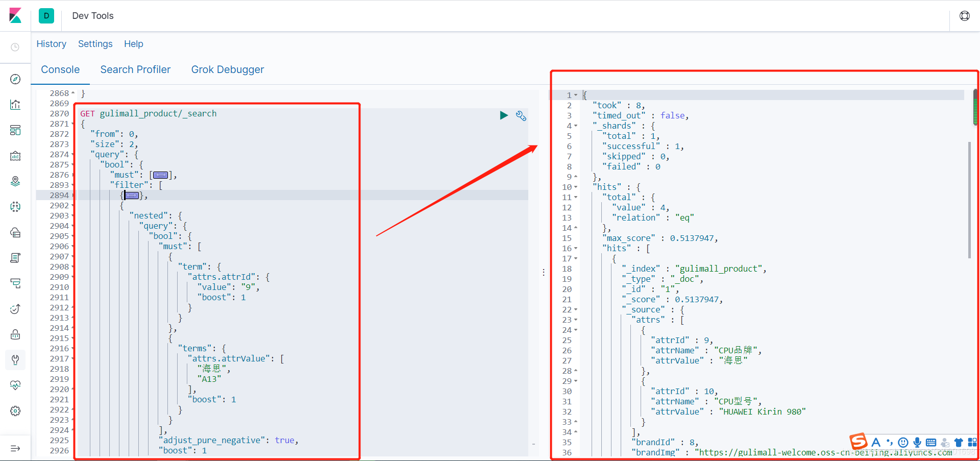This screenshot has height=461, width=980.
Task: Open the space selector D avatar
Action: [46, 16]
